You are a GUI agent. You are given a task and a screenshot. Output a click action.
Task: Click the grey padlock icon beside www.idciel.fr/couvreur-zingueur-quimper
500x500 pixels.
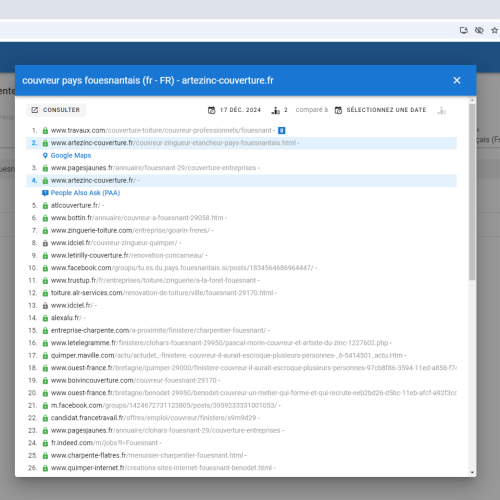[45, 243]
